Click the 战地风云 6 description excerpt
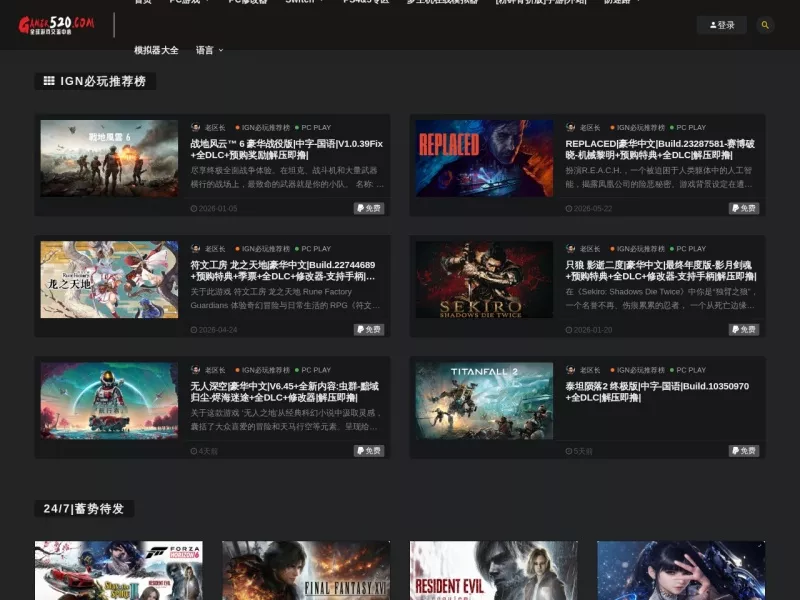The width and height of the screenshot is (800, 600). (x=287, y=177)
